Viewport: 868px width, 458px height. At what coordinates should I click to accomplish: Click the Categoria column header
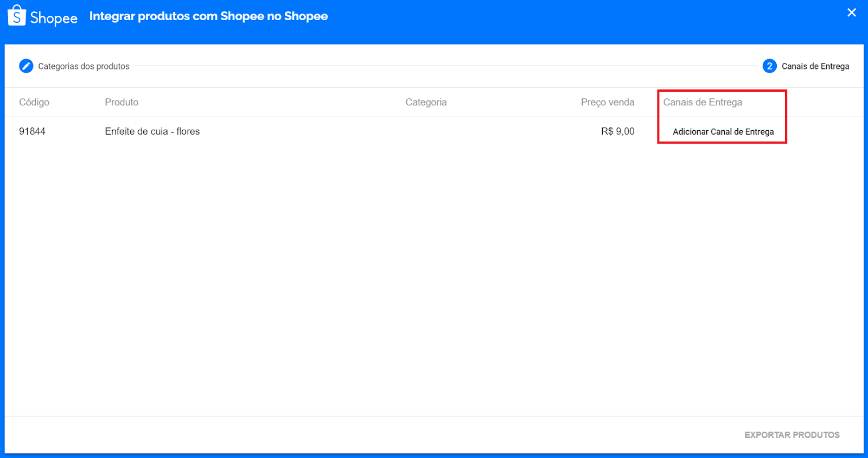pos(426,102)
